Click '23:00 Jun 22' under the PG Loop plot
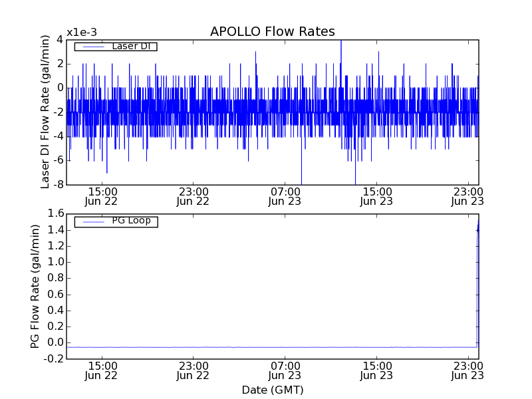 tap(193, 371)
